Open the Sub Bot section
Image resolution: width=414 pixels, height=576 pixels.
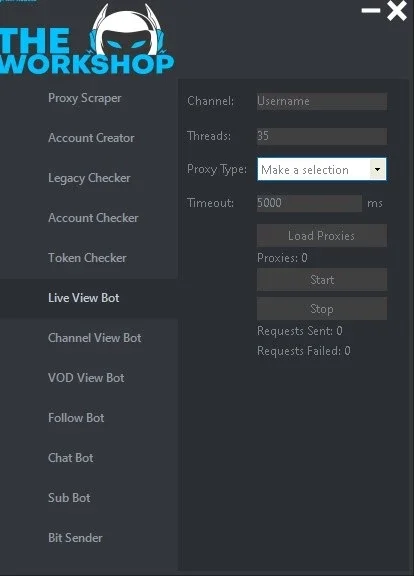(69, 498)
